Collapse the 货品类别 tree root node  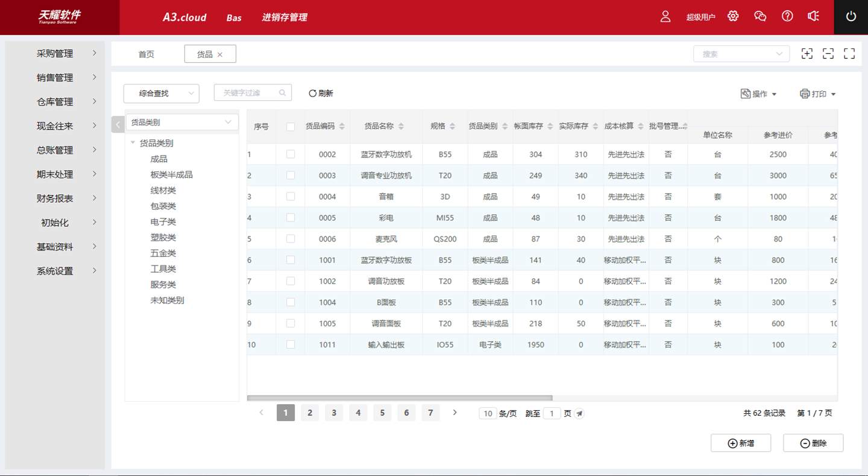click(x=133, y=143)
